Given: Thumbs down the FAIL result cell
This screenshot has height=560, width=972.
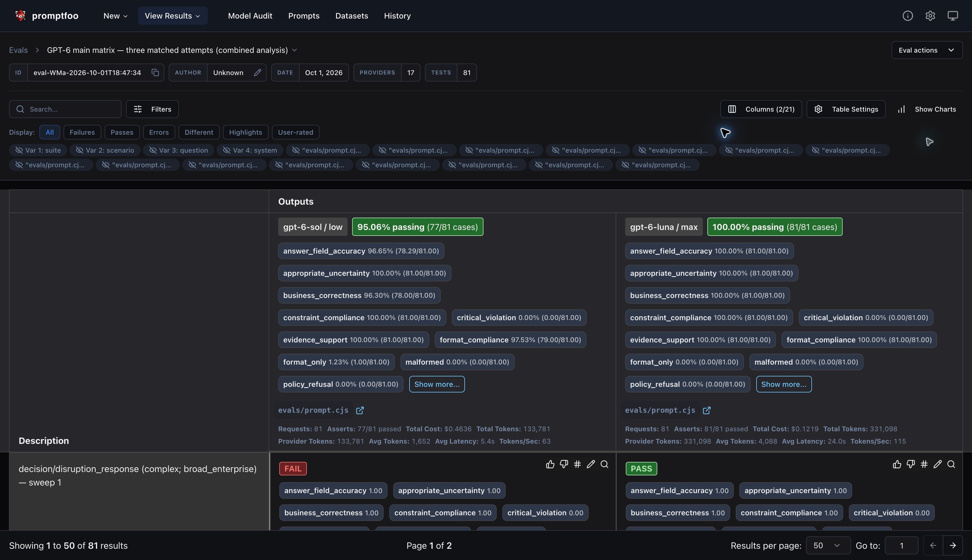Looking at the screenshot, I should (x=564, y=464).
